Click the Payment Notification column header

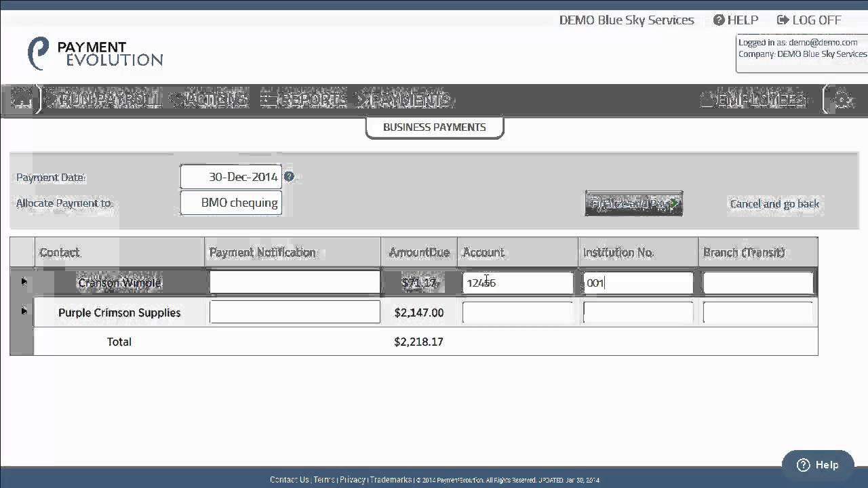(292, 252)
